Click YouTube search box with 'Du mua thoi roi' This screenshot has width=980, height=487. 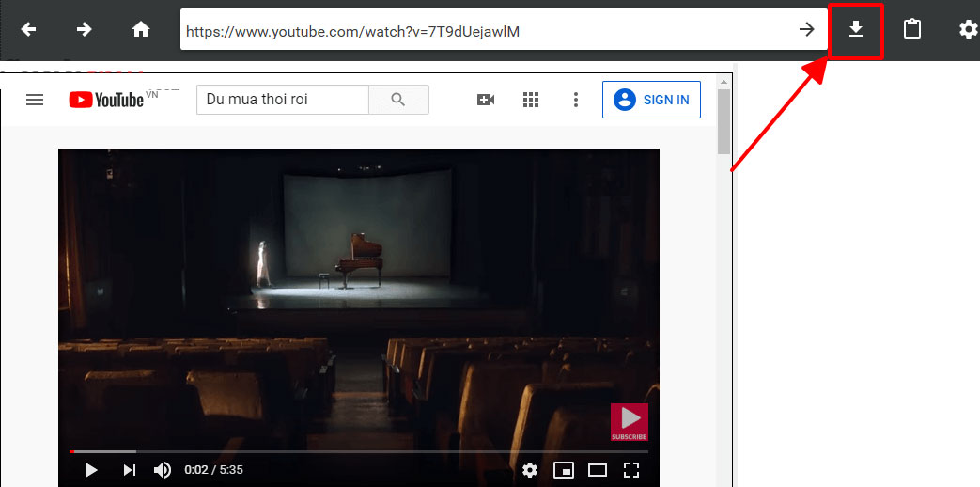(283, 100)
